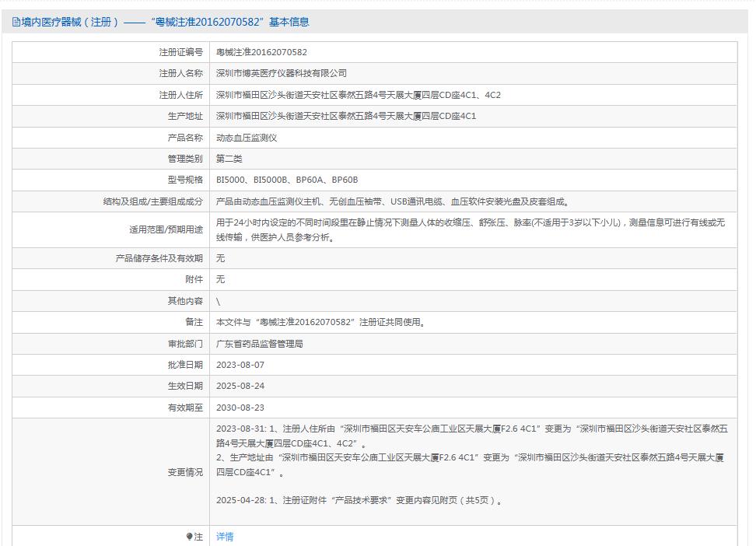Click the document icon beside the page title
The image size is (756, 546).
pyautogui.click(x=16, y=23)
